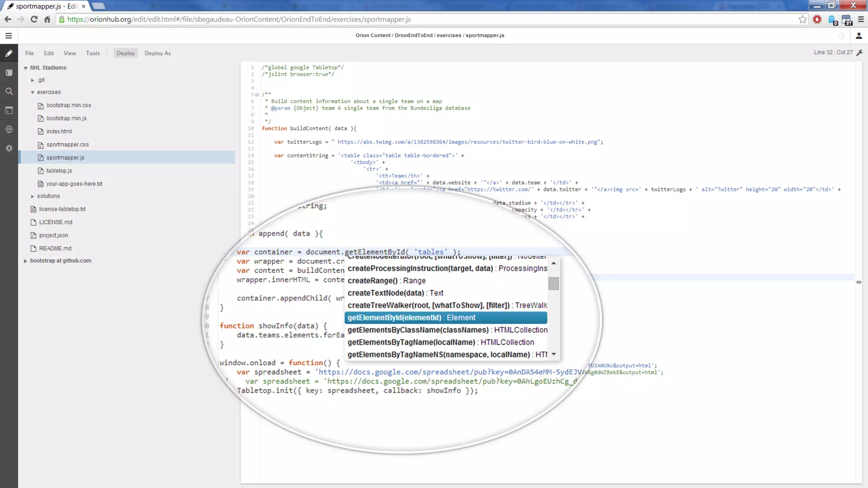This screenshot has height=488, width=868.
Task: Open the user profile icon at top right
Action: (859, 36)
